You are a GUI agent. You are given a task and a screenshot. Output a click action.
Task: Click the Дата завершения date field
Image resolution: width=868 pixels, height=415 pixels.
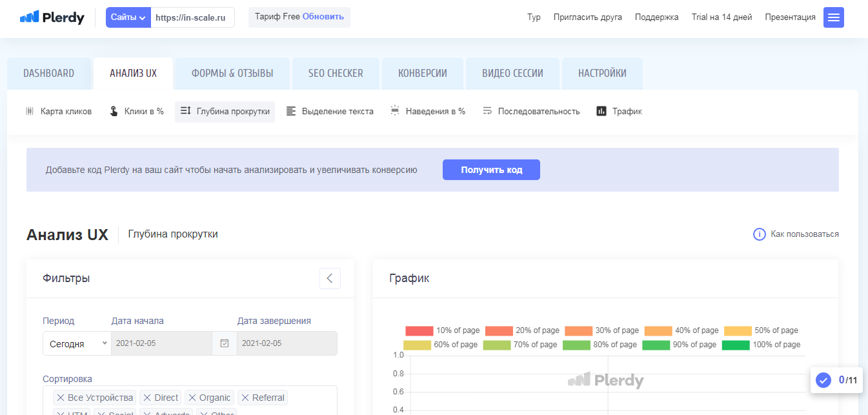287,343
